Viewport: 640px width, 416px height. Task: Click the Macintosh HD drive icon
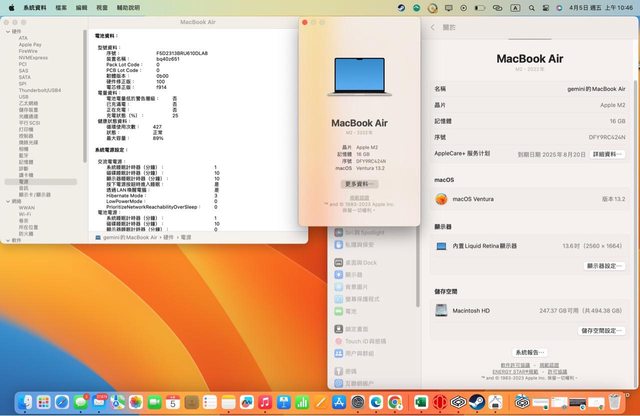(442, 311)
